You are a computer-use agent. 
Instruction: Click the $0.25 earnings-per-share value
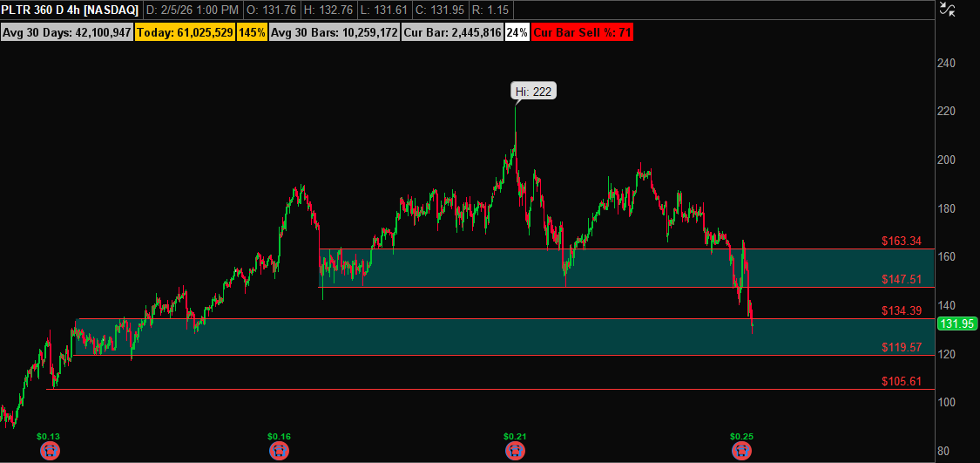[741, 436]
